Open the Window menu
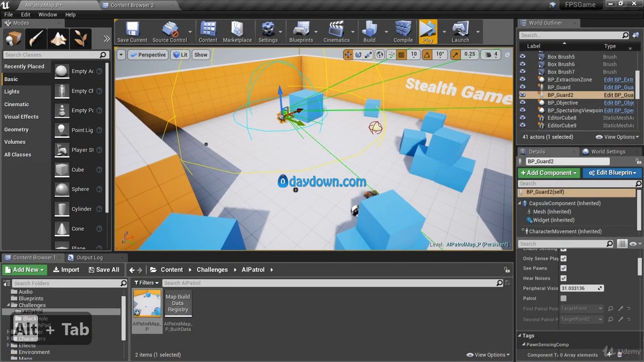 click(x=48, y=15)
